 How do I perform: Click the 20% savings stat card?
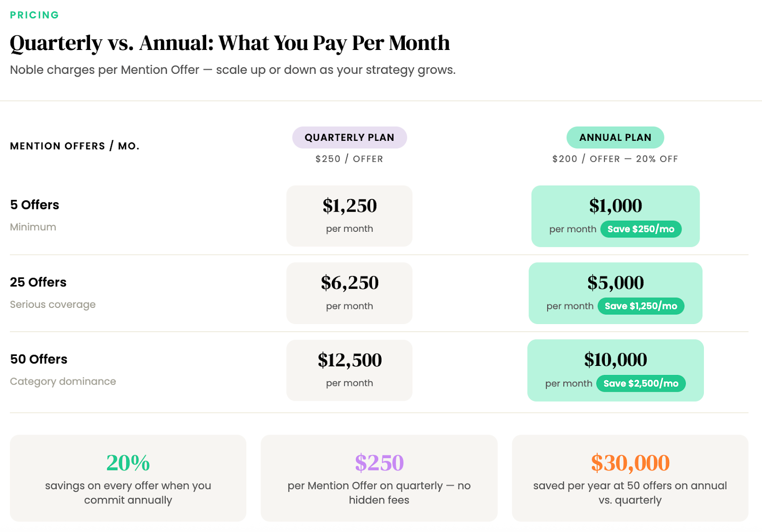(128, 478)
